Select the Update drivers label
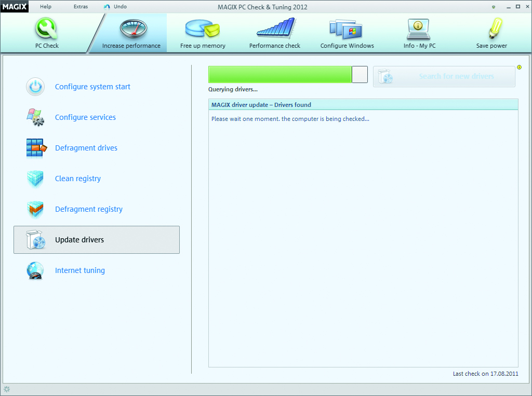This screenshot has height=396, width=532. pos(79,240)
